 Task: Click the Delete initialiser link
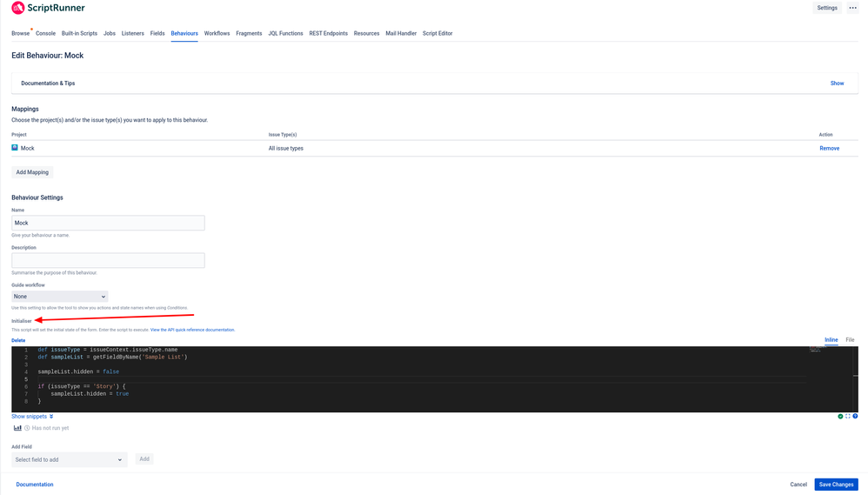click(18, 340)
